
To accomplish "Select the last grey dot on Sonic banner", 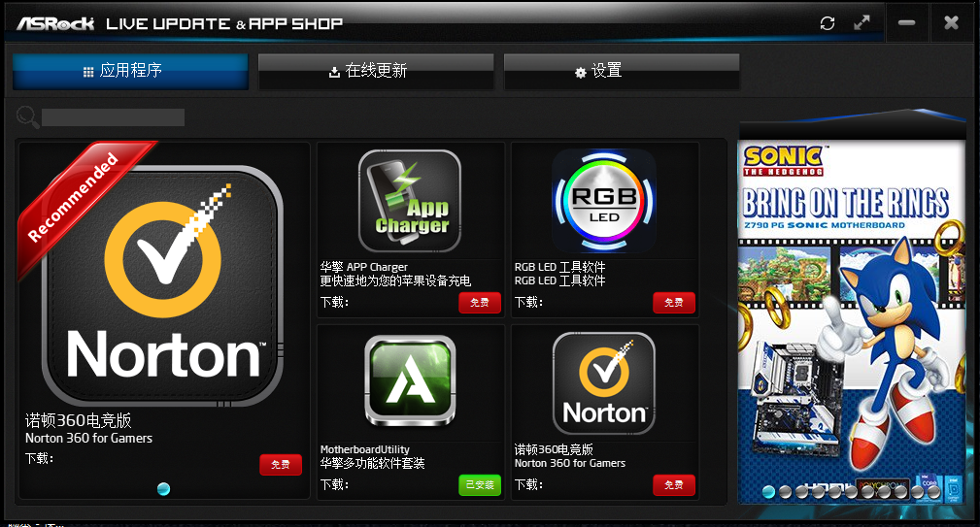I will pyautogui.click(x=933, y=491).
